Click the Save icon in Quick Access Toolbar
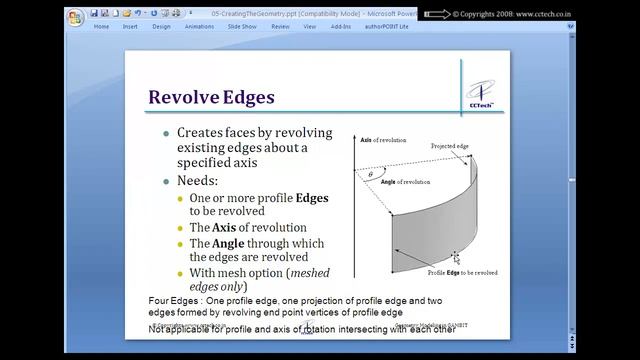Viewport: 640px width, 360px height. (x=94, y=13)
